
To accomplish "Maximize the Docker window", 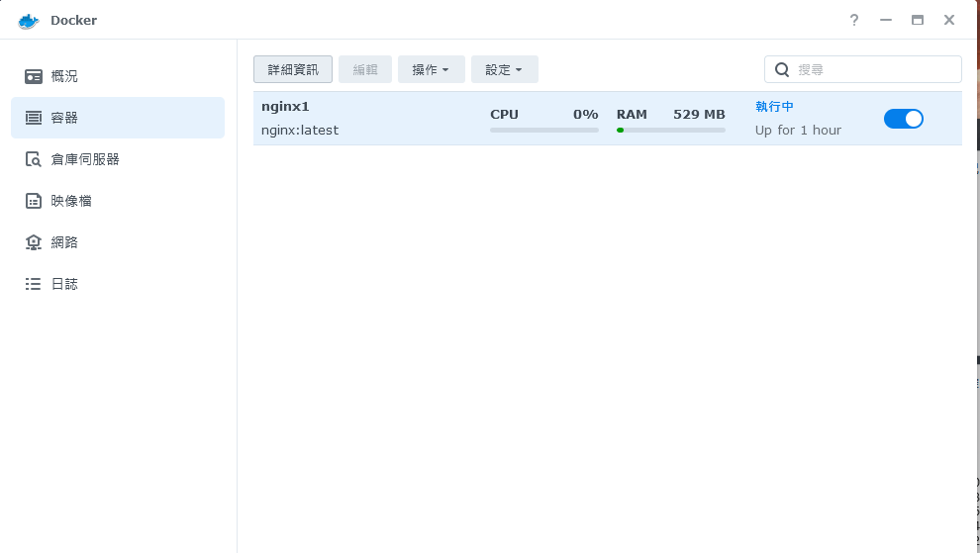I will (918, 20).
